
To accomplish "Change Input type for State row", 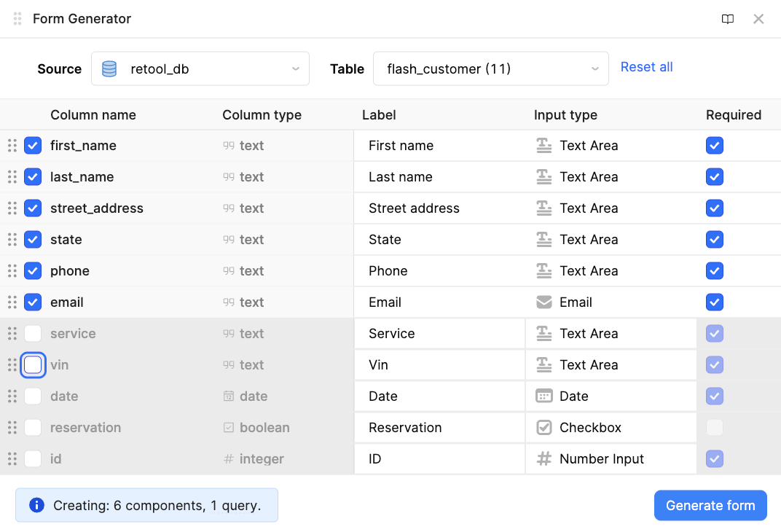I will tap(611, 240).
